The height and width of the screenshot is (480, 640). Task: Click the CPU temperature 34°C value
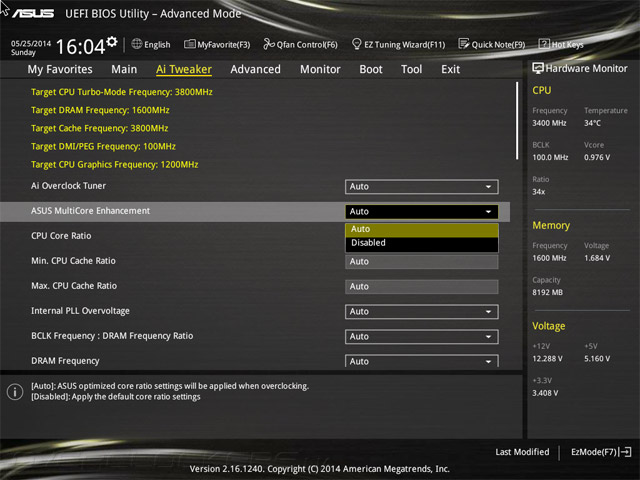592,123
